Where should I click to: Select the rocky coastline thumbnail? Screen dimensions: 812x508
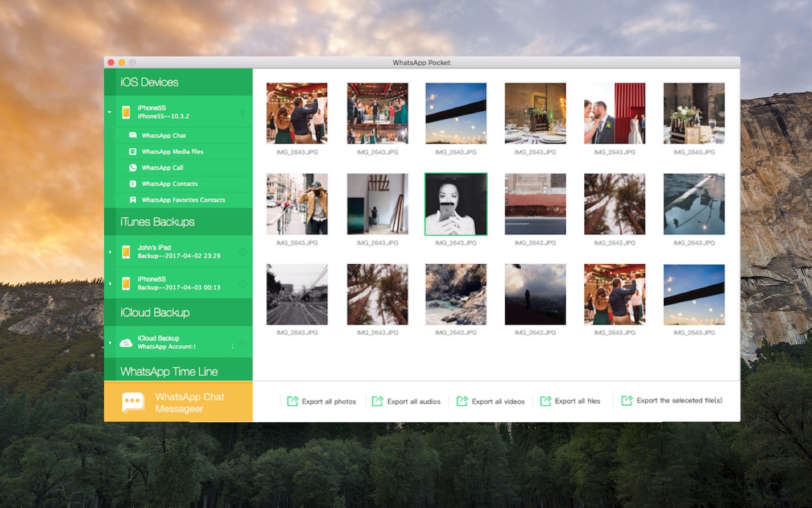(x=456, y=295)
